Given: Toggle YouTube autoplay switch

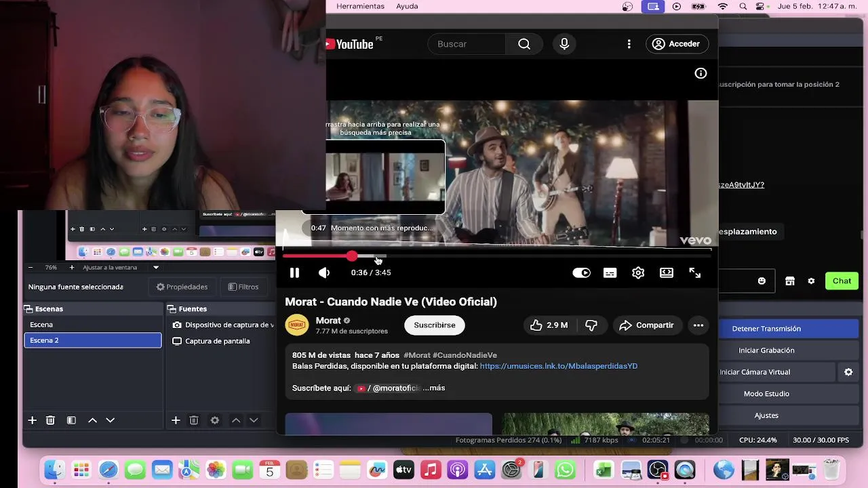Looking at the screenshot, I should tap(581, 272).
